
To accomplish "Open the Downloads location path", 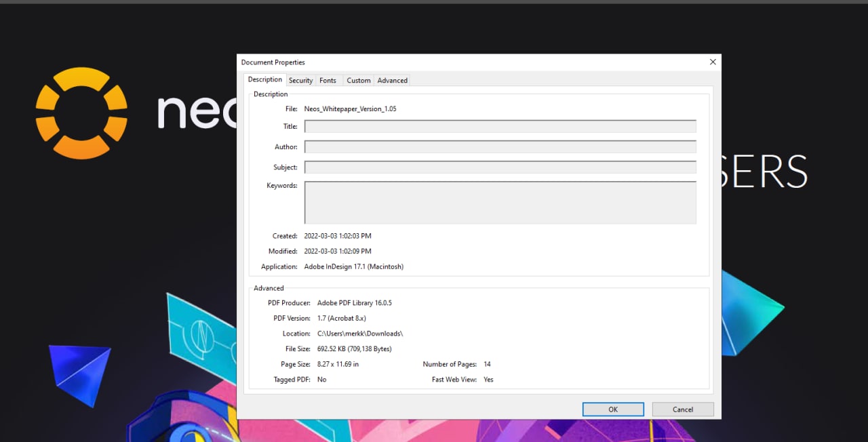I will coord(360,334).
